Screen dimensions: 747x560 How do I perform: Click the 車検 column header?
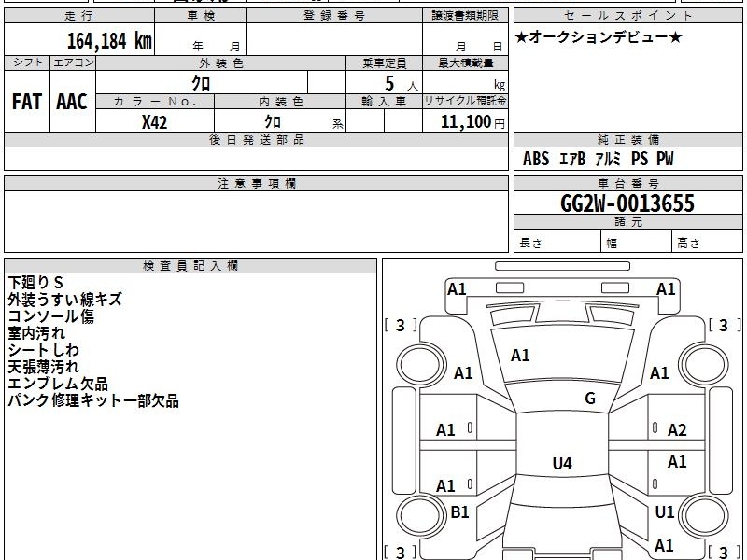coord(201,16)
